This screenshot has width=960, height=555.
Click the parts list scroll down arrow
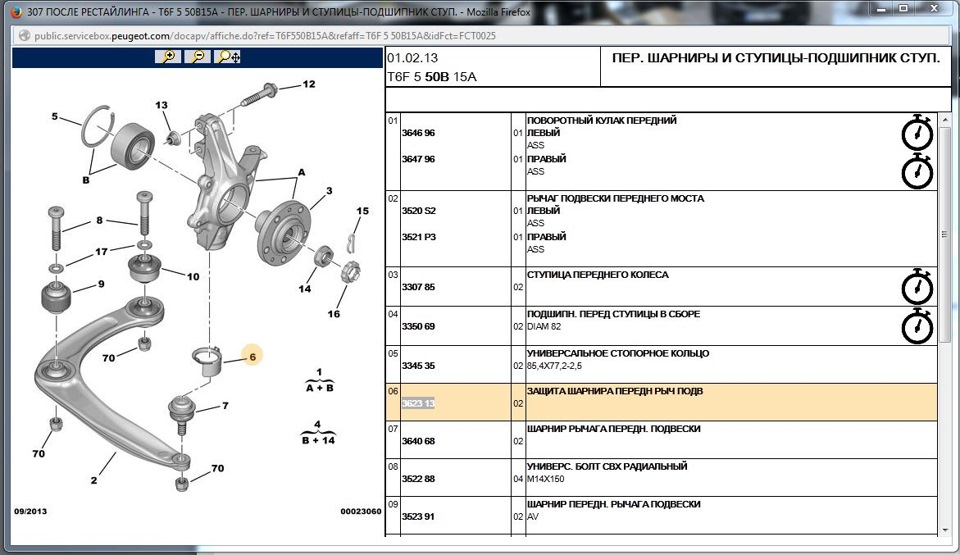point(945,530)
